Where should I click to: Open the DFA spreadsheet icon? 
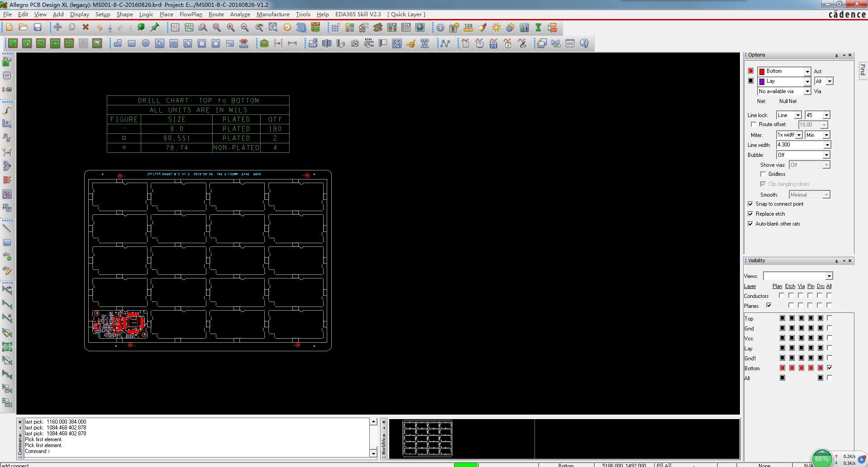(x=406, y=28)
